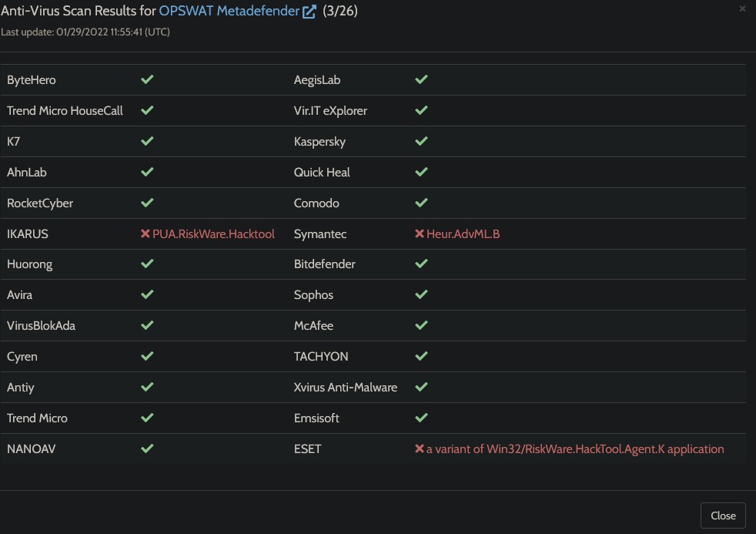Click the red X icon beside Symantec
Image resolution: width=756 pixels, height=534 pixels.
[x=420, y=233]
